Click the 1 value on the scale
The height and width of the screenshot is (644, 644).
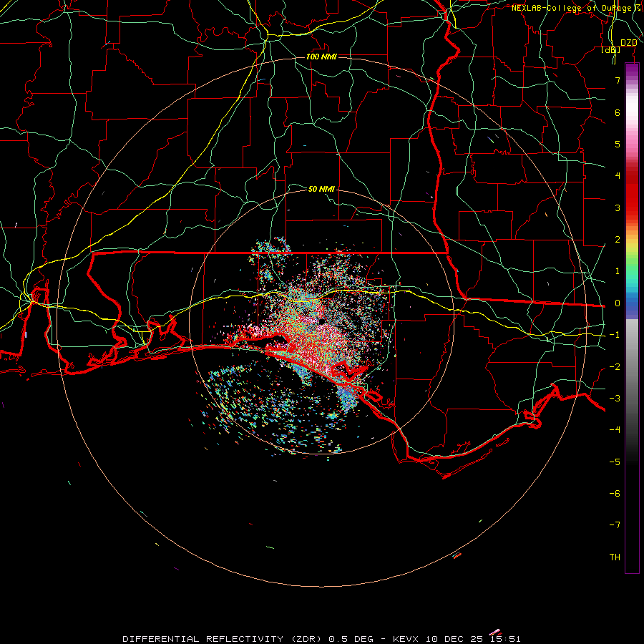click(618, 271)
